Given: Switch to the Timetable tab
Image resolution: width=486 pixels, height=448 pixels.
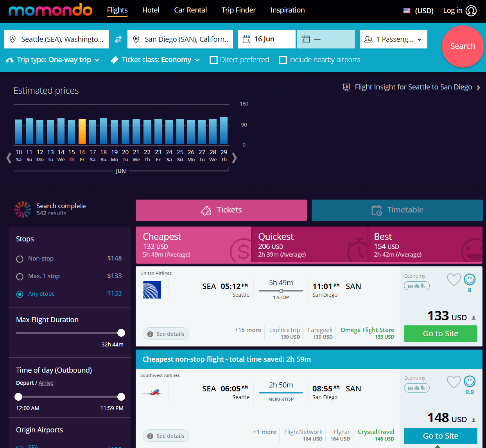Looking at the screenshot, I should [x=397, y=210].
